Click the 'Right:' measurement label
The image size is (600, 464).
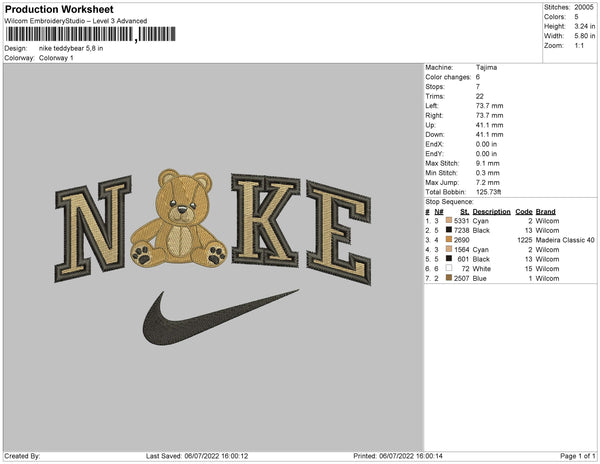pos(434,115)
